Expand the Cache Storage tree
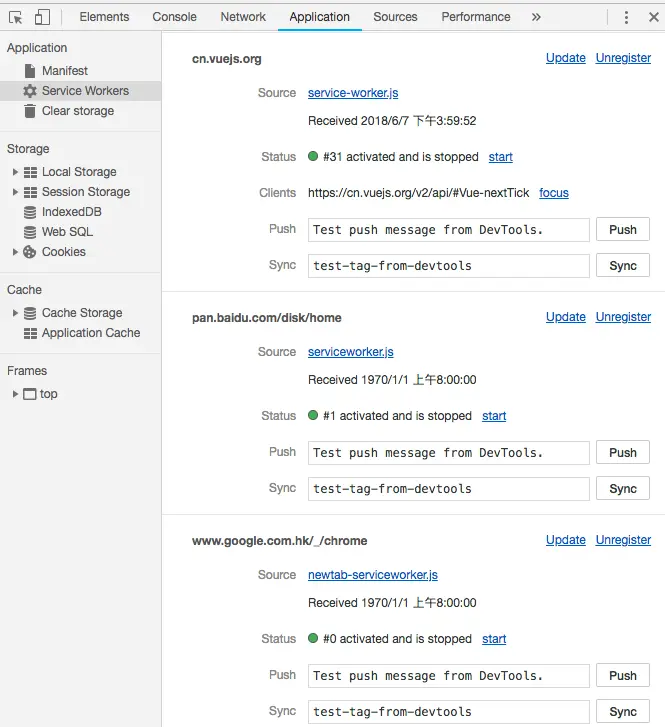The height and width of the screenshot is (727, 665). pos(15,313)
